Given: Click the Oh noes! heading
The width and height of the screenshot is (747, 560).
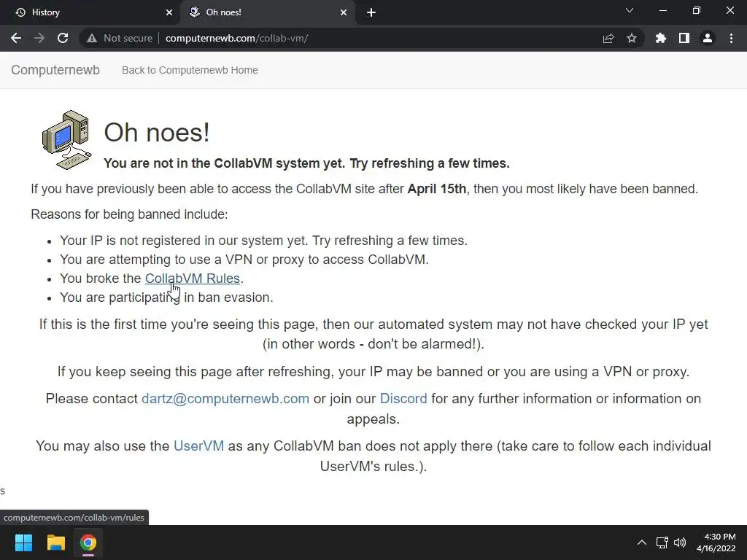Looking at the screenshot, I should [157, 132].
